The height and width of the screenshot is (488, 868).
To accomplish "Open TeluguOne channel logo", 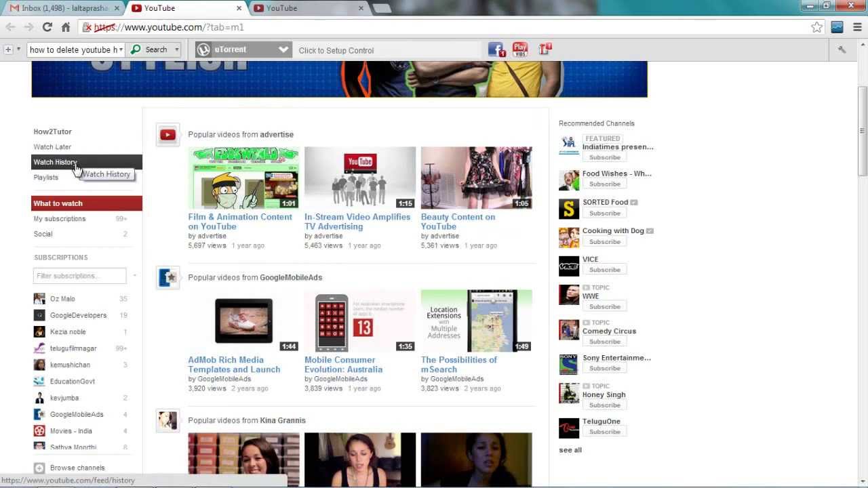I will tap(569, 428).
